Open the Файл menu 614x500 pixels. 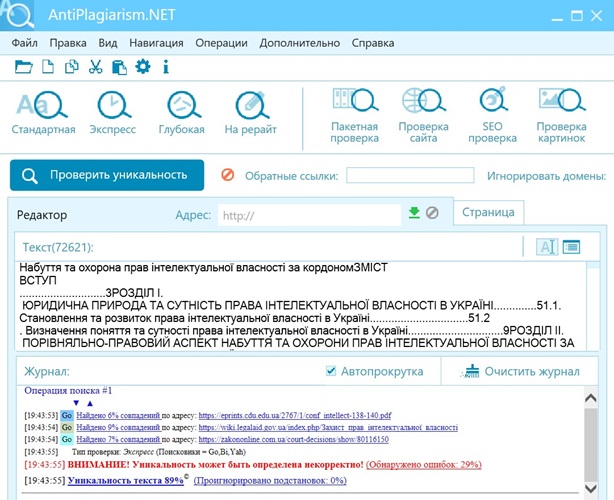[x=24, y=43]
